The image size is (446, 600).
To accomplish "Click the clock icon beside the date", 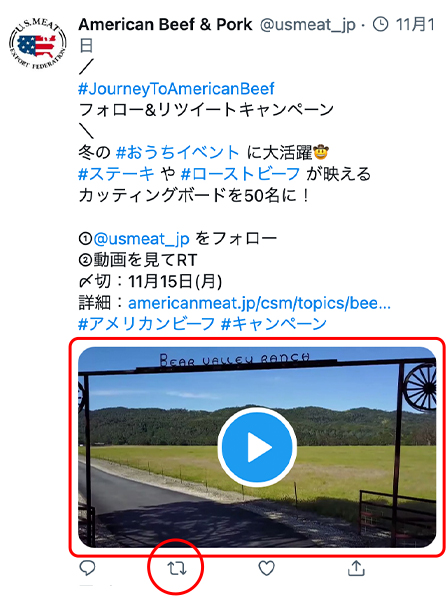I will [380, 25].
